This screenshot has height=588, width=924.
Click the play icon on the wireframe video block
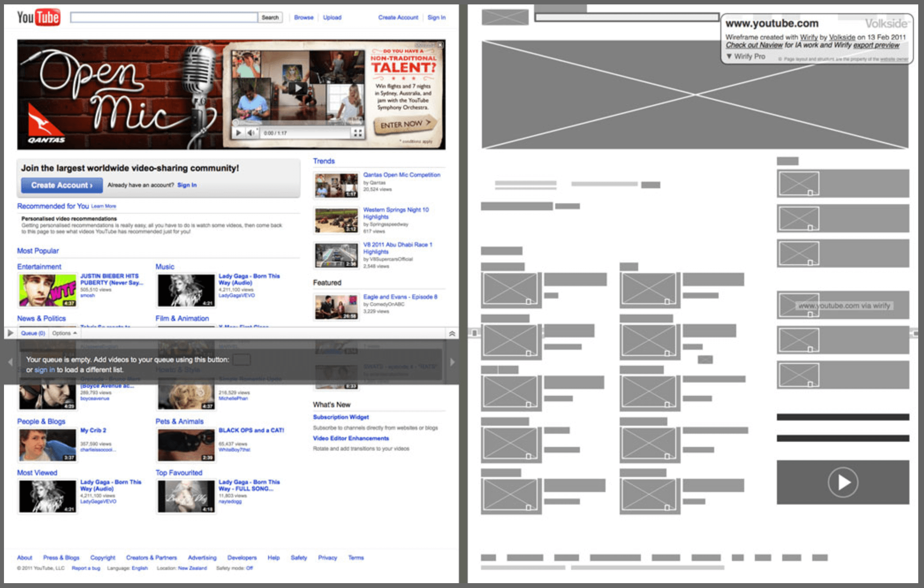tap(843, 483)
